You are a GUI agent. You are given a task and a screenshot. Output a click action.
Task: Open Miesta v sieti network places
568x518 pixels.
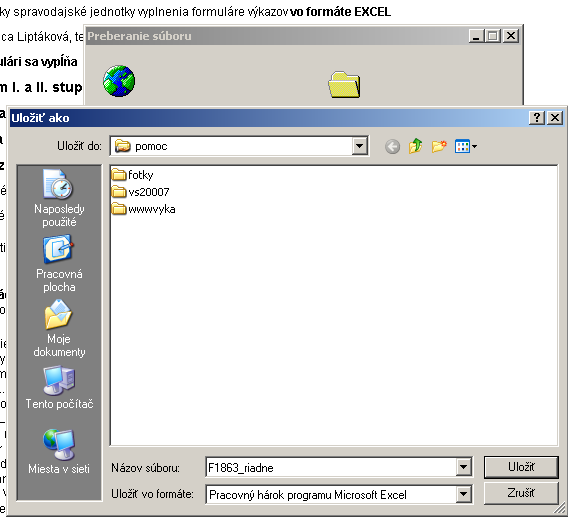pyautogui.click(x=59, y=452)
